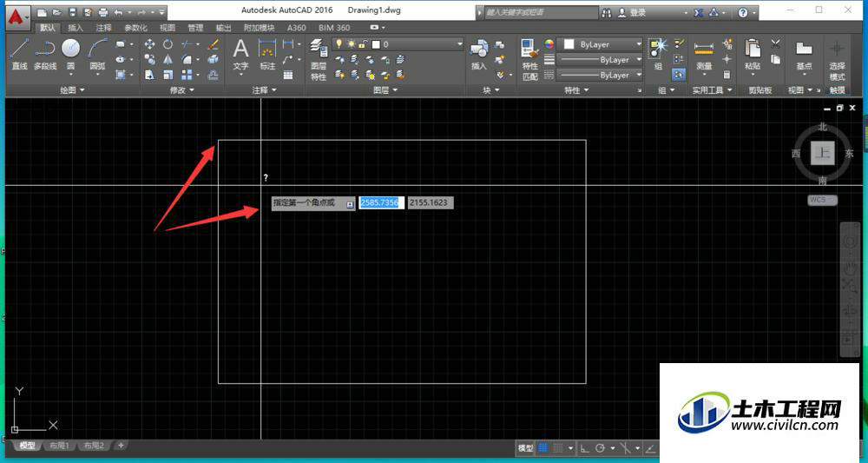Open the ByLayer color dropdown

638,44
